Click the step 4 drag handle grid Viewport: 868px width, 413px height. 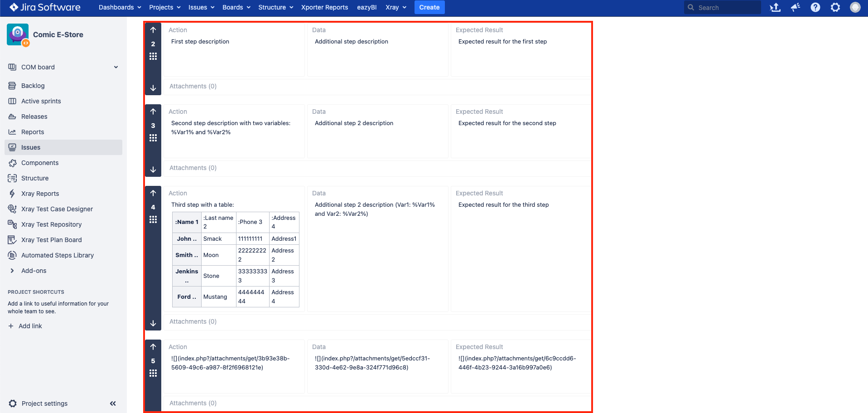[x=153, y=219]
